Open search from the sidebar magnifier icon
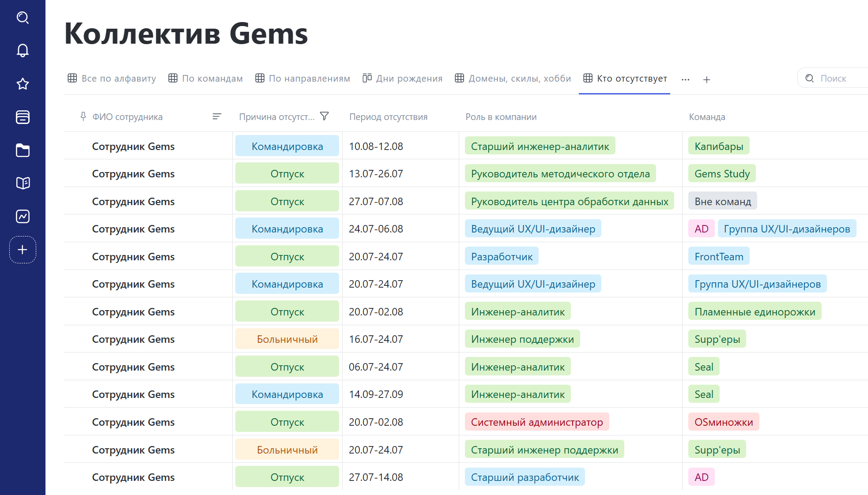The width and height of the screenshot is (868, 495). 23,18
